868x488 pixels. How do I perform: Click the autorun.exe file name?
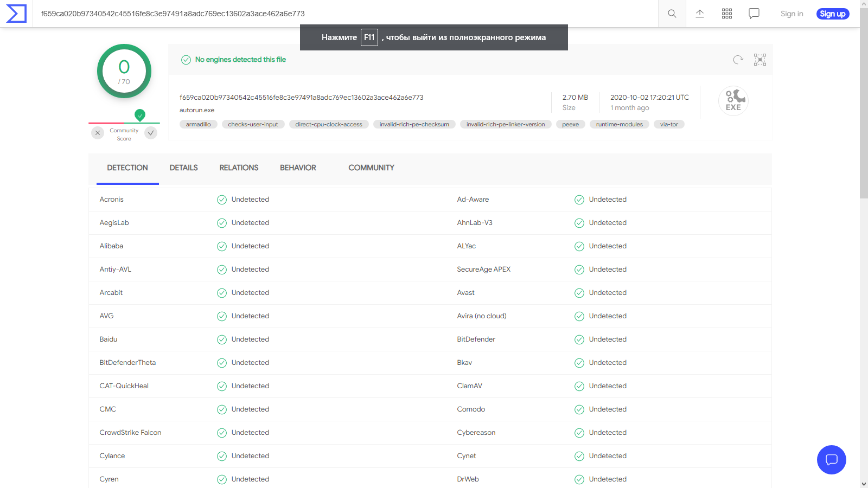tap(197, 110)
